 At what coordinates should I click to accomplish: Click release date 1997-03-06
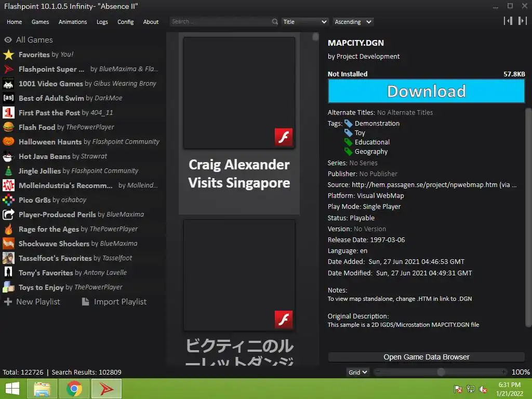click(x=388, y=240)
